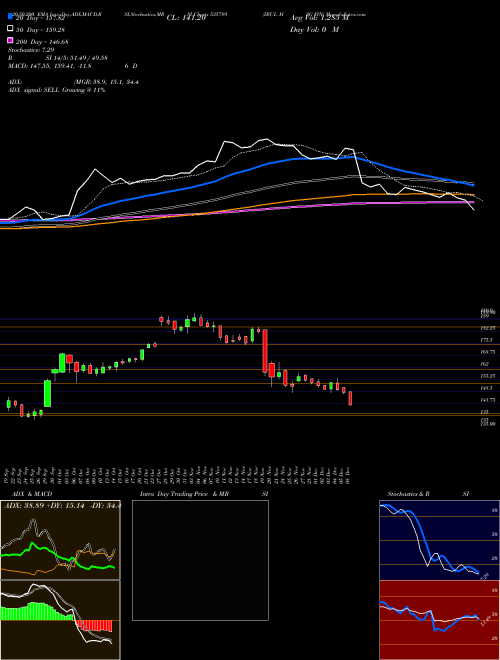Click the tall red candle on 19 Nov

coord(265,351)
